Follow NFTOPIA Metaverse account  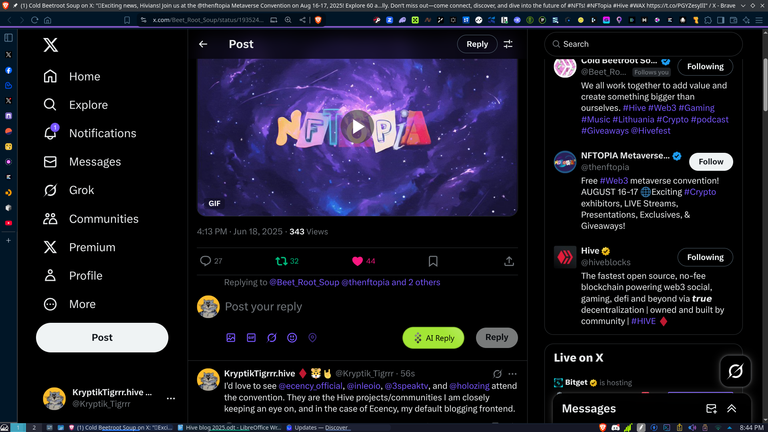tap(711, 162)
